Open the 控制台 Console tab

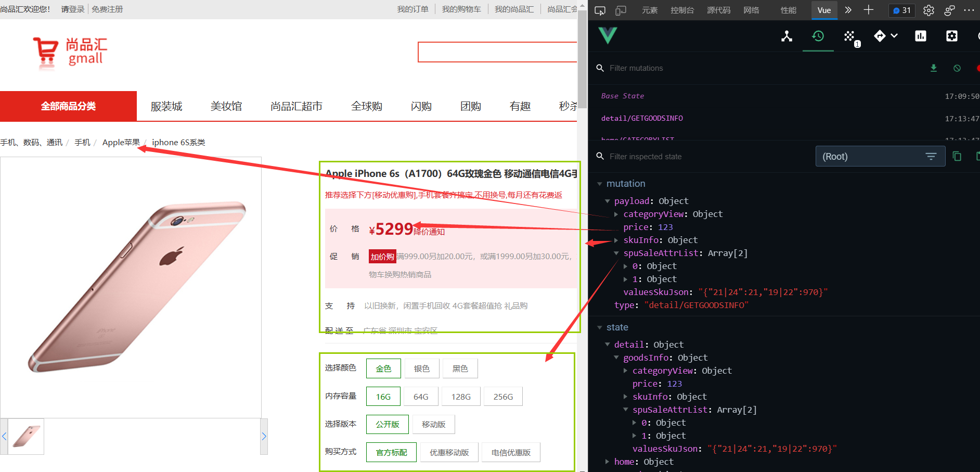pos(682,10)
